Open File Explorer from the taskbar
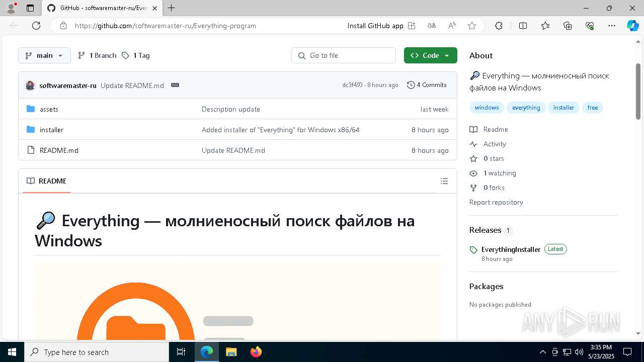 231,352
